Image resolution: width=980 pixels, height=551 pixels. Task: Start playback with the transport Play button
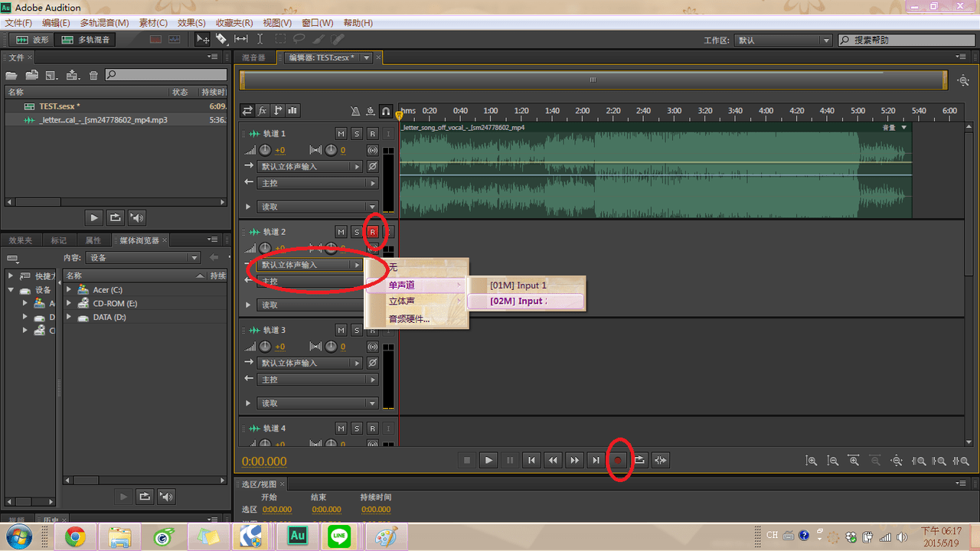[x=488, y=460]
